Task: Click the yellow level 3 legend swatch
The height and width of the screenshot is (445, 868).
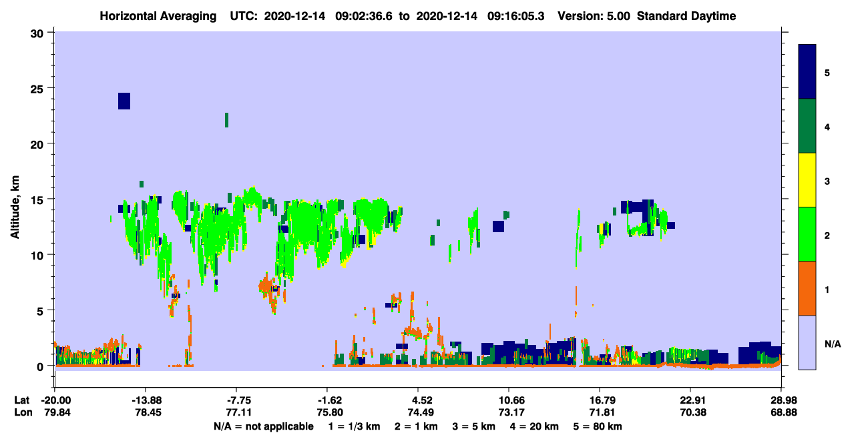Action: tap(807, 180)
